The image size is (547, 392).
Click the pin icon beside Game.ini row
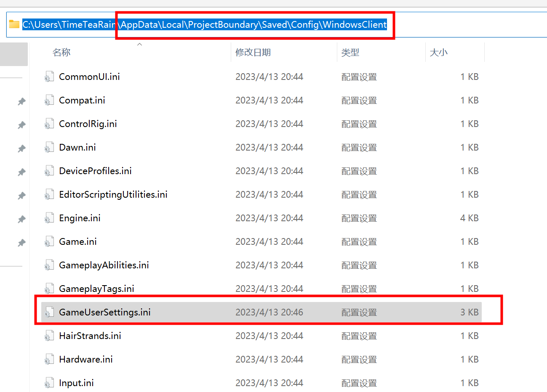(21, 243)
